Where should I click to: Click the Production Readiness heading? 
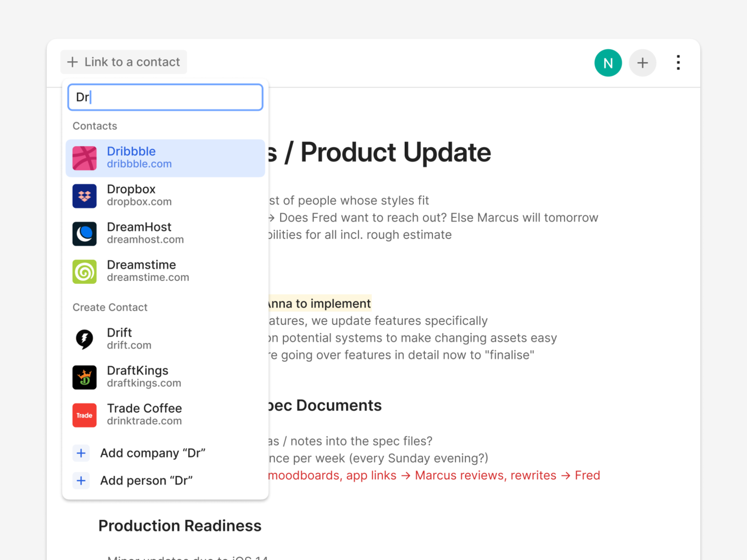point(180,526)
